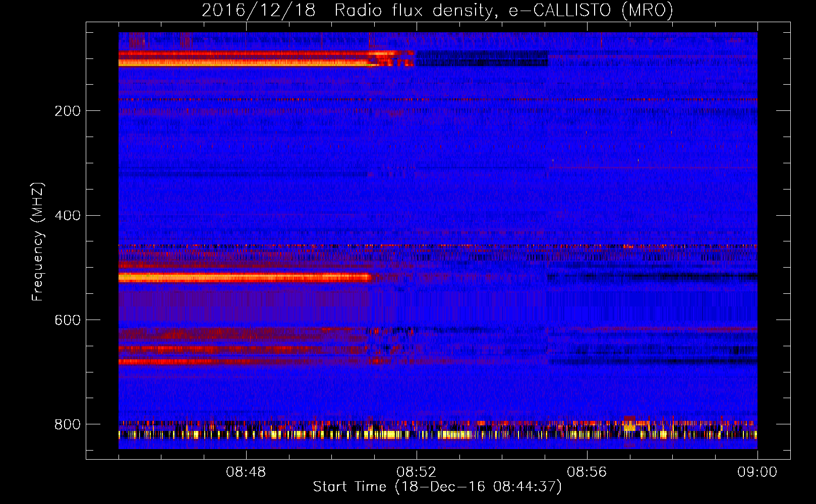Click the 400 frequency tick label
The width and height of the screenshot is (816, 504).
(68, 216)
